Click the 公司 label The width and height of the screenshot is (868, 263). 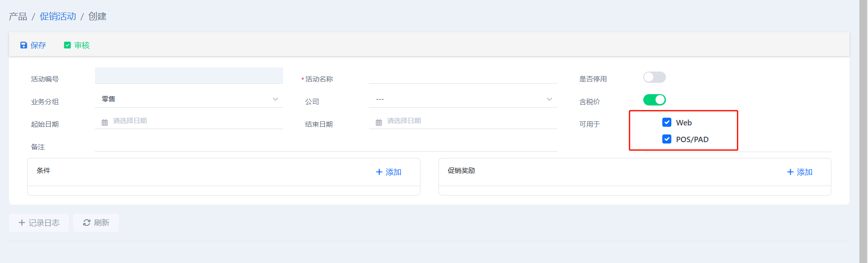[x=312, y=101]
